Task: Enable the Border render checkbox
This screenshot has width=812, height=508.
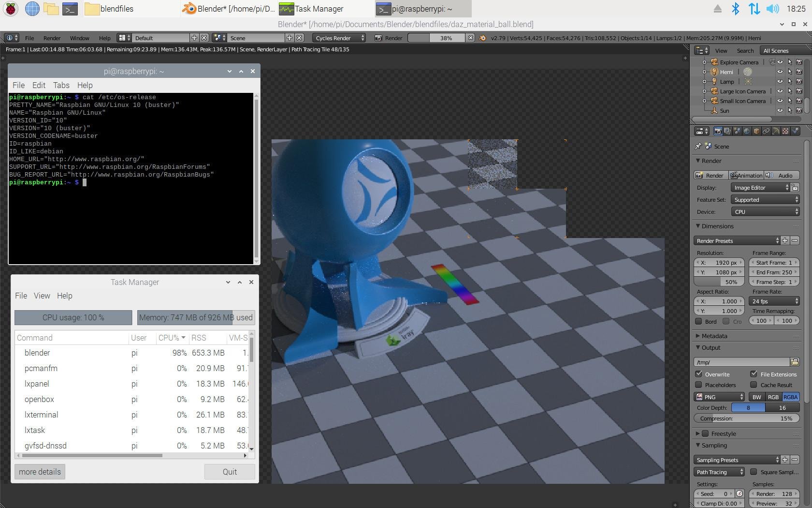Action: [x=698, y=321]
